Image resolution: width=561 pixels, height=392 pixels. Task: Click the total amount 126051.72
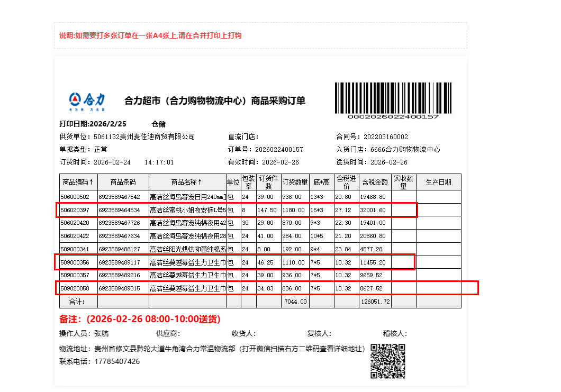tap(375, 302)
